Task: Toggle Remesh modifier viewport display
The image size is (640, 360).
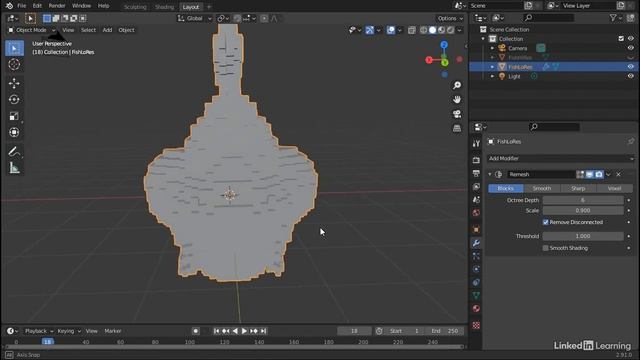Action: click(589, 174)
